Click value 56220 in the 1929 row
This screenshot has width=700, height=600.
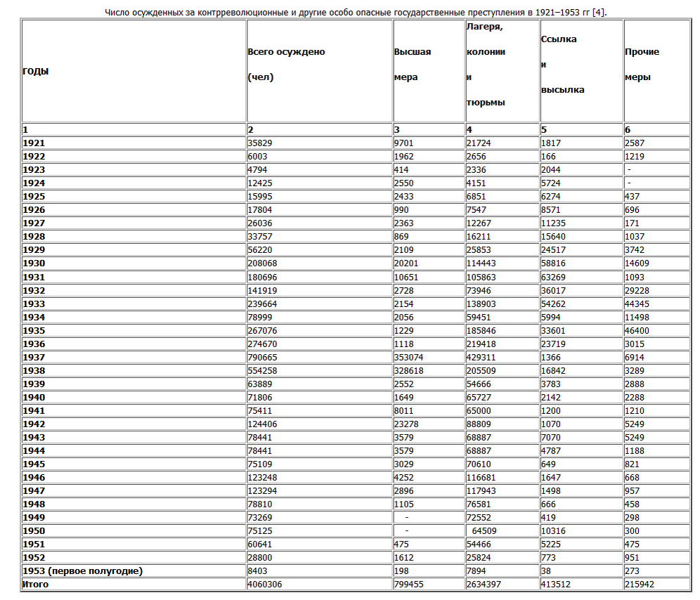(x=320, y=250)
